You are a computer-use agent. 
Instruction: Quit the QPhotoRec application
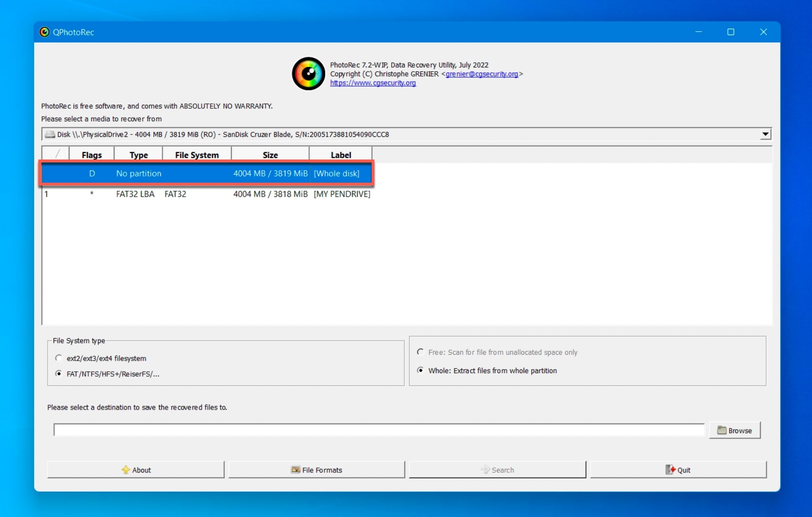[x=678, y=470]
